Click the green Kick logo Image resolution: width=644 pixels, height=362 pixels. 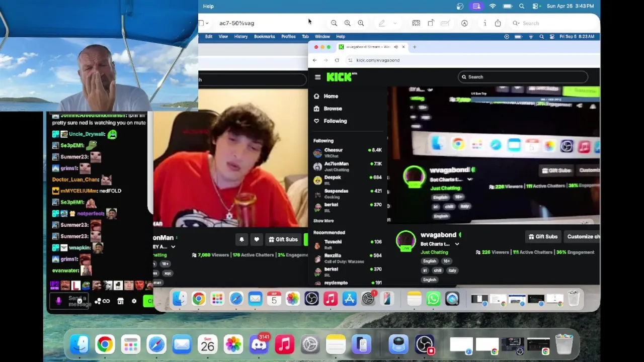click(x=342, y=76)
